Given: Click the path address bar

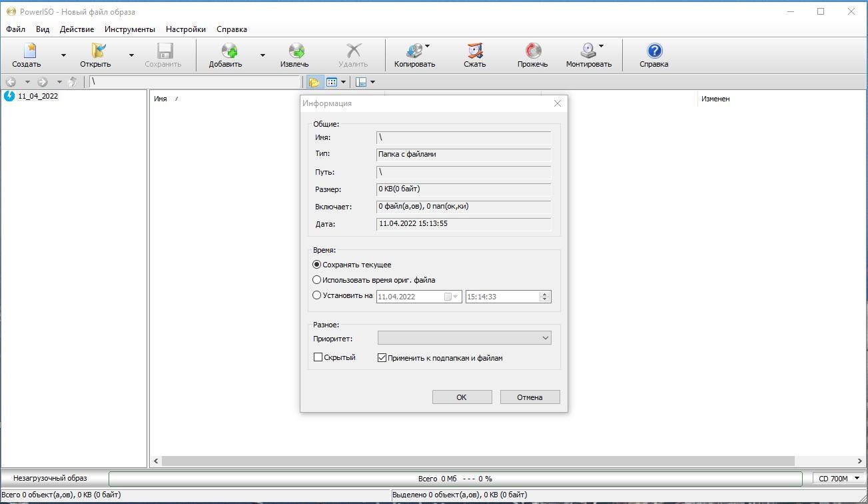Looking at the screenshot, I should [x=195, y=82].
